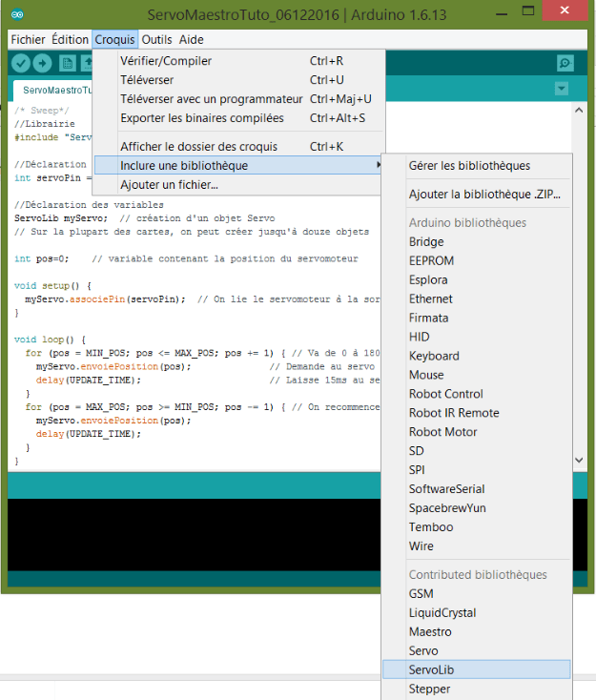Click the editor scrollbar up arrow
Screen dimensions: 596x700
tap(579, 110)
